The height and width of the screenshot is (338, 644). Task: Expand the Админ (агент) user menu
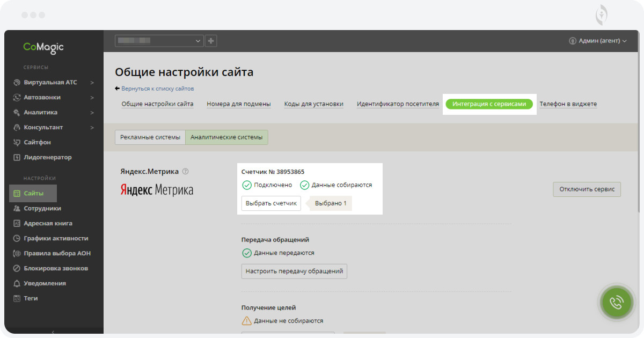click(598, 41)
